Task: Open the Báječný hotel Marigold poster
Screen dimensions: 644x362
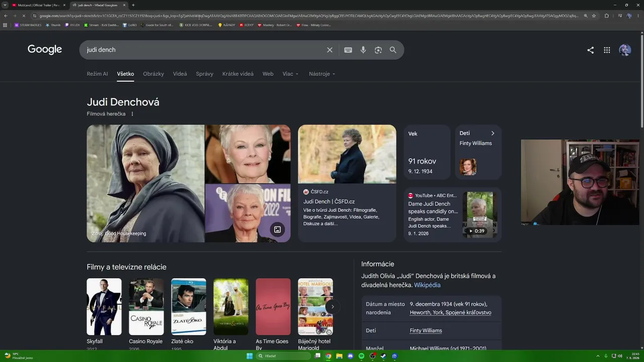Action: 315,307
